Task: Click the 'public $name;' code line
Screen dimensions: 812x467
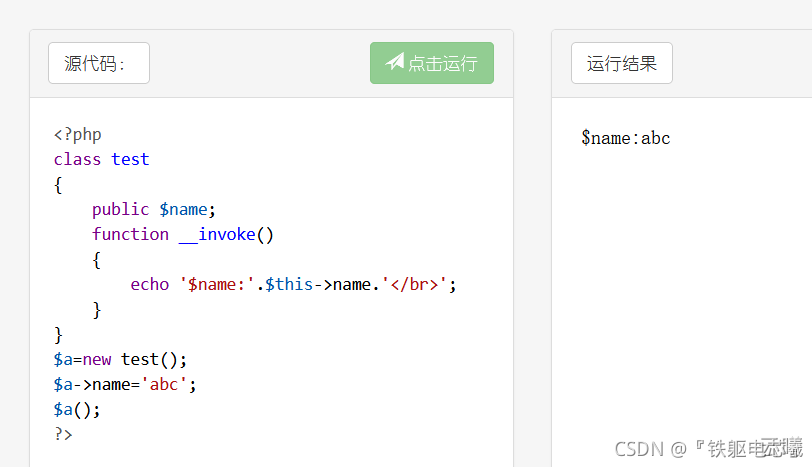Action: click(x=154, y=210)
